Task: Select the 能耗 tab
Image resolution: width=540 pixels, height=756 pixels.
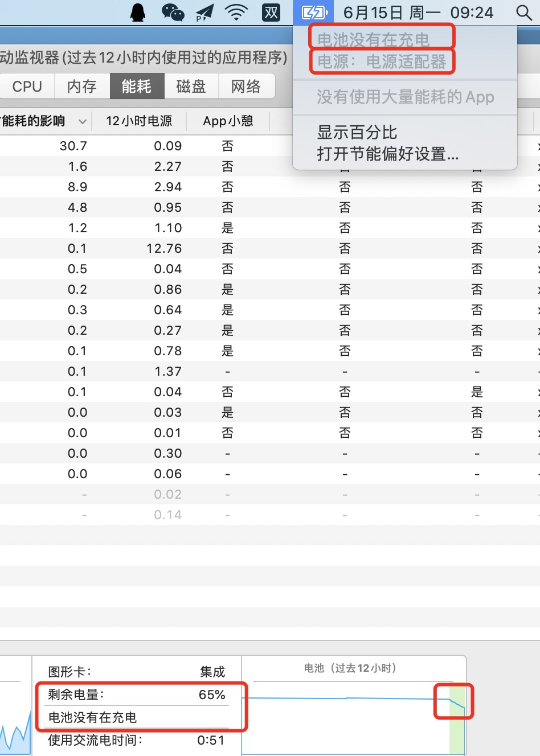Action: pyautogui.click(x=137, y=87)
